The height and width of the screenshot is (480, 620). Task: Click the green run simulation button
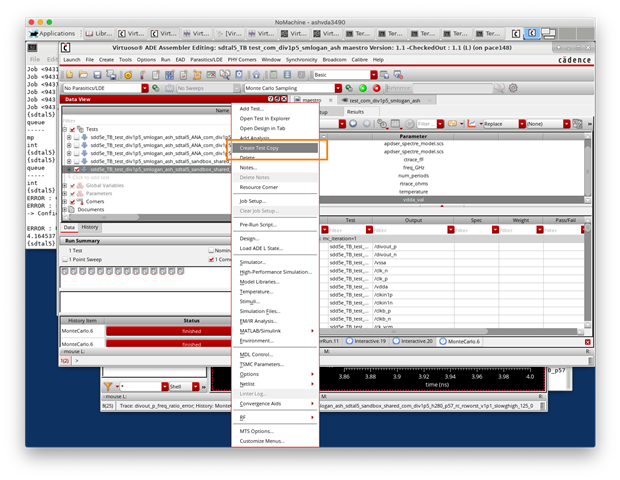pyautogui.click(x=363, y=88)
